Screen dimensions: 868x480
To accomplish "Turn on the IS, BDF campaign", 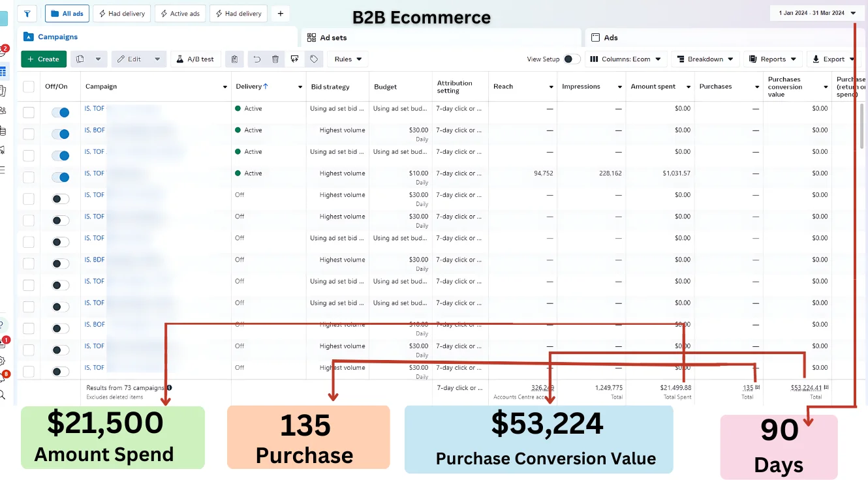I will pos(61,263).
